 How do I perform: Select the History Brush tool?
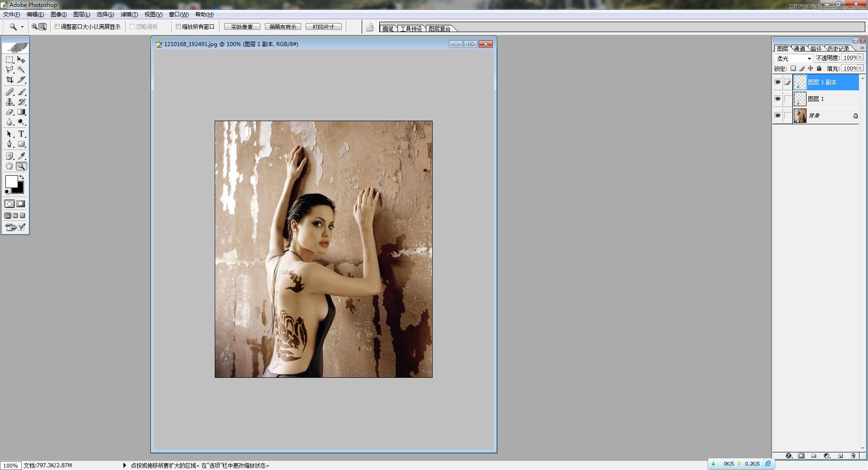tap(21, 102)
